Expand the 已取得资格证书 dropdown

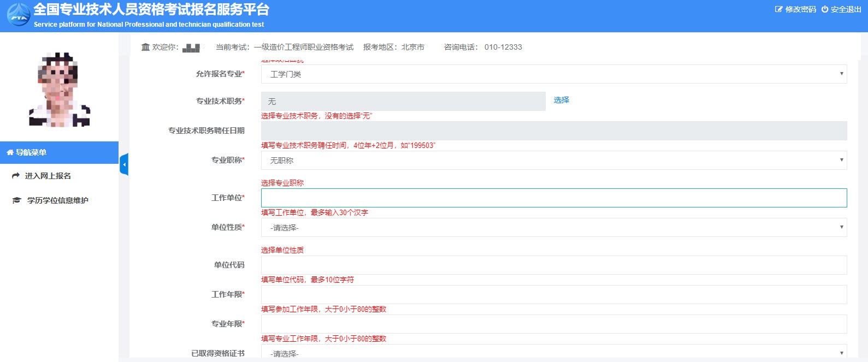pyautogui.click(x=553, y=353)
